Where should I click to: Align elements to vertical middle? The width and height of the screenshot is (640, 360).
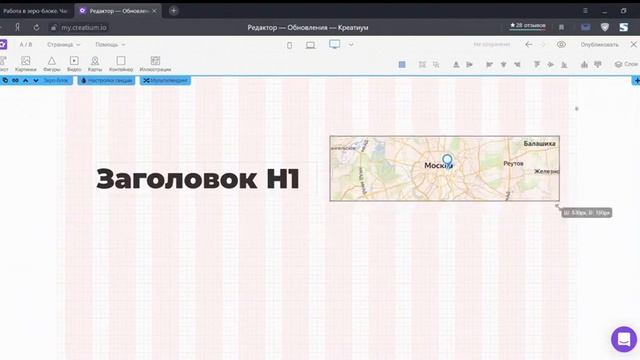pyautogui.click(x=551, y=64)
